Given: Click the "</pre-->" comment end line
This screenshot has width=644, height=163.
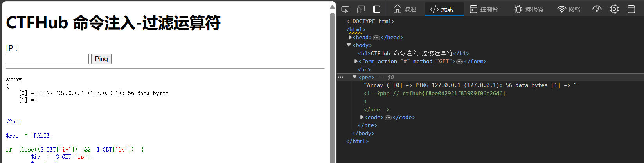Looking at the screenshot, I should 376,109.
